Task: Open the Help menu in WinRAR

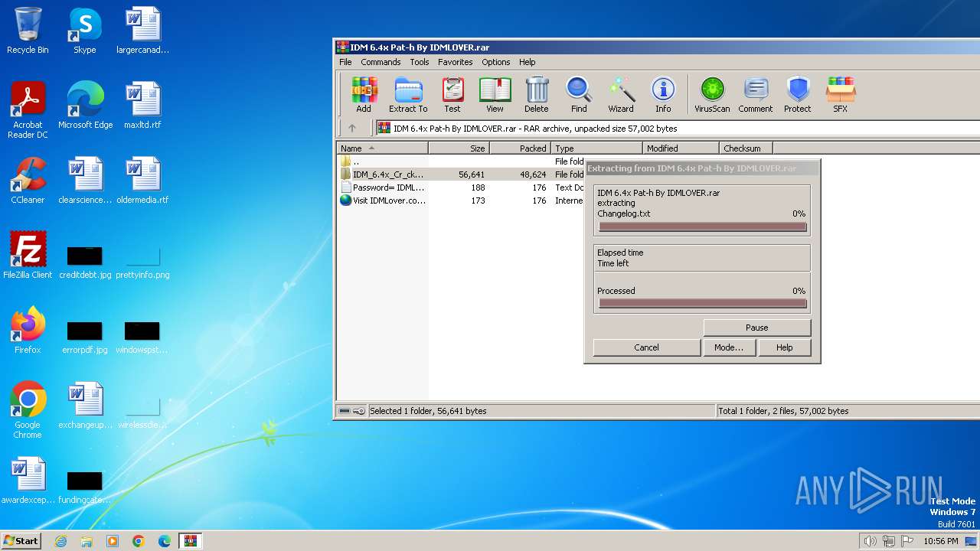Action: click(528, 62)
